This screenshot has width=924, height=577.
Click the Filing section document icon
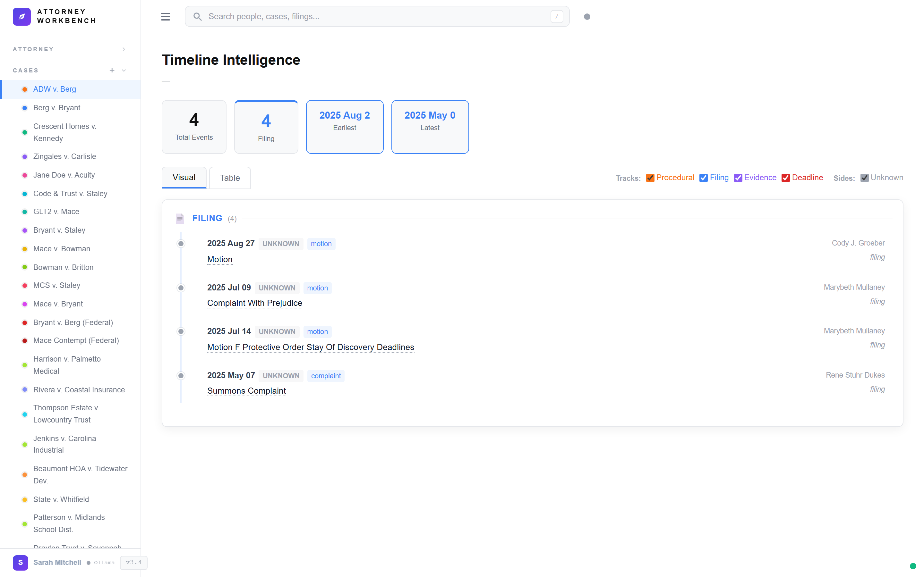(180, 218)
